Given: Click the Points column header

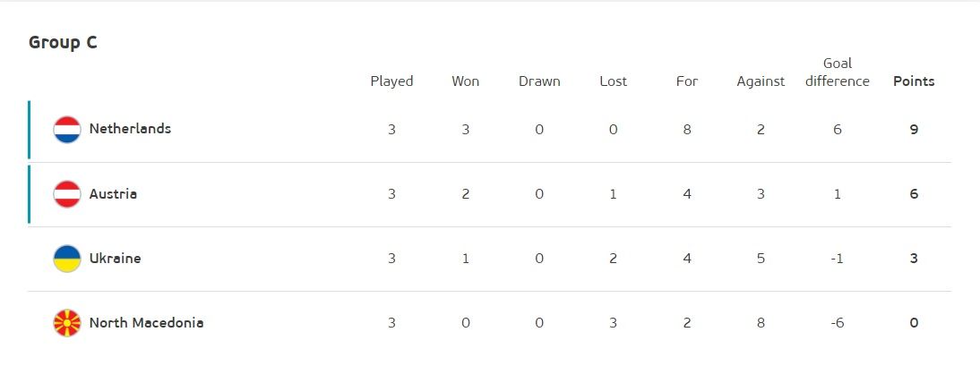Looking at the screenshot, I should point(914,81).
